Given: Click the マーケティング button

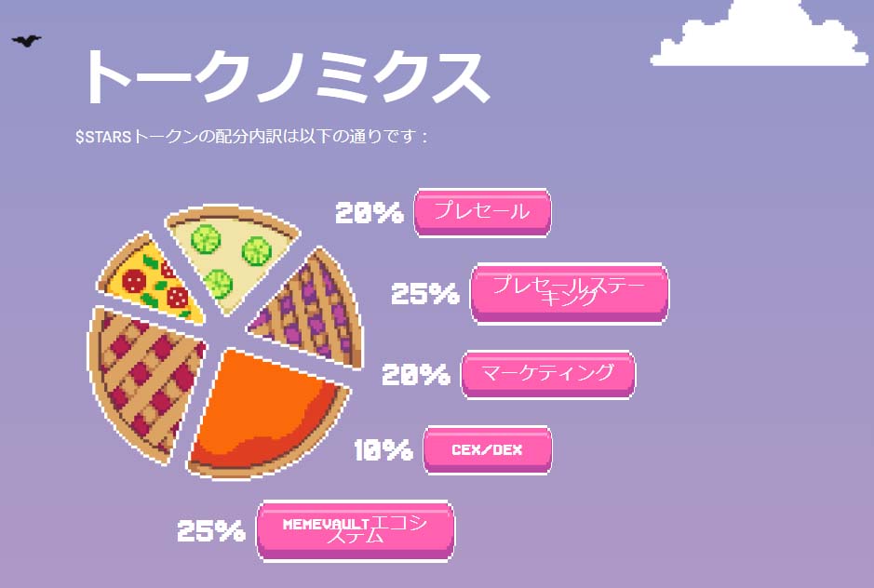Looking at the screenshot, I should pos(548,374).
